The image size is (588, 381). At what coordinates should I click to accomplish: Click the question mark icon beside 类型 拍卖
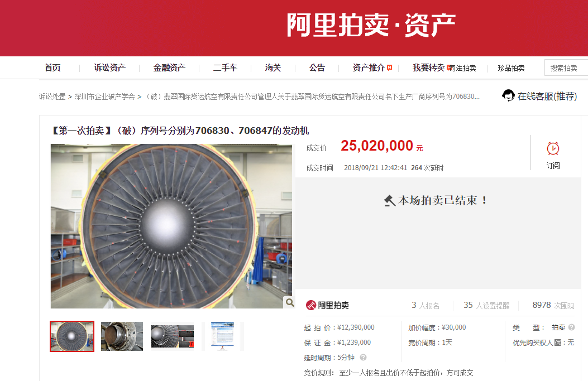tap(571, 327)
